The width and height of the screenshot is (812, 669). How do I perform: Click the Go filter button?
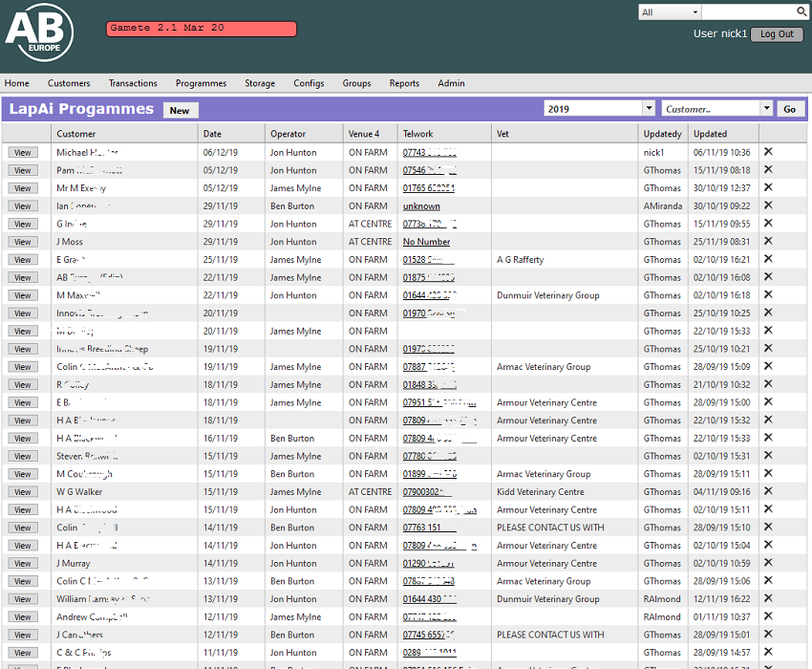[x=790, y=109]
